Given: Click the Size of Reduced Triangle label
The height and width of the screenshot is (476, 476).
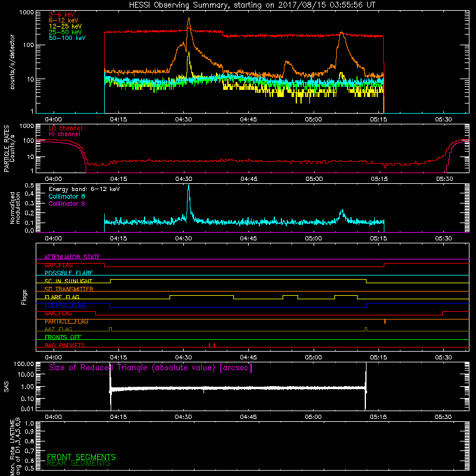Looking at the screenshot, I should (151, 368).
